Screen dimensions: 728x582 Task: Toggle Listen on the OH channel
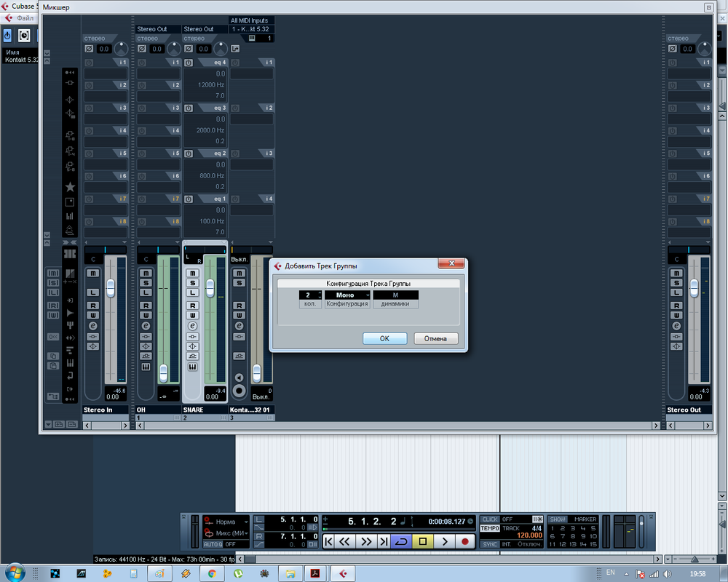(x=146, y=293)
